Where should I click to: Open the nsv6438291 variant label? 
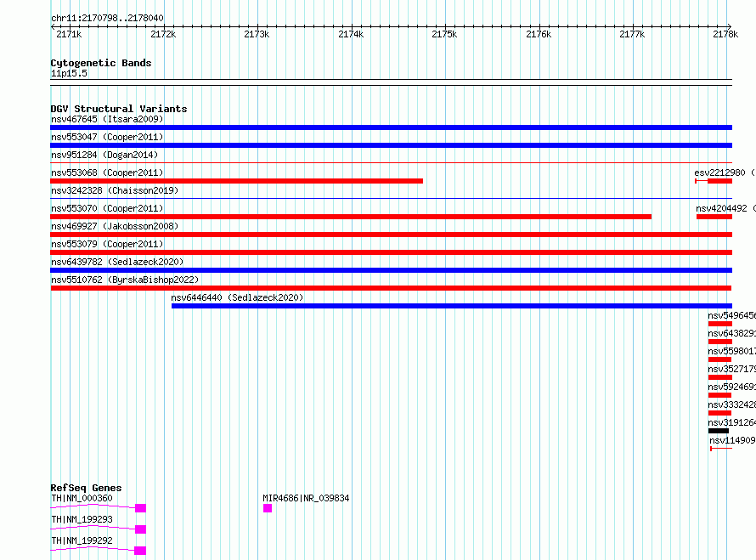[732, 333]
